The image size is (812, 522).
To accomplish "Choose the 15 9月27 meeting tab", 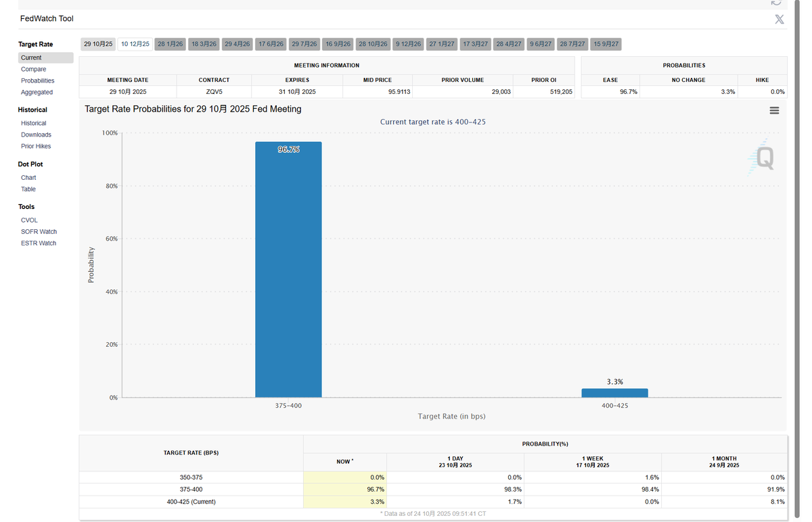I will coord(606,44).
